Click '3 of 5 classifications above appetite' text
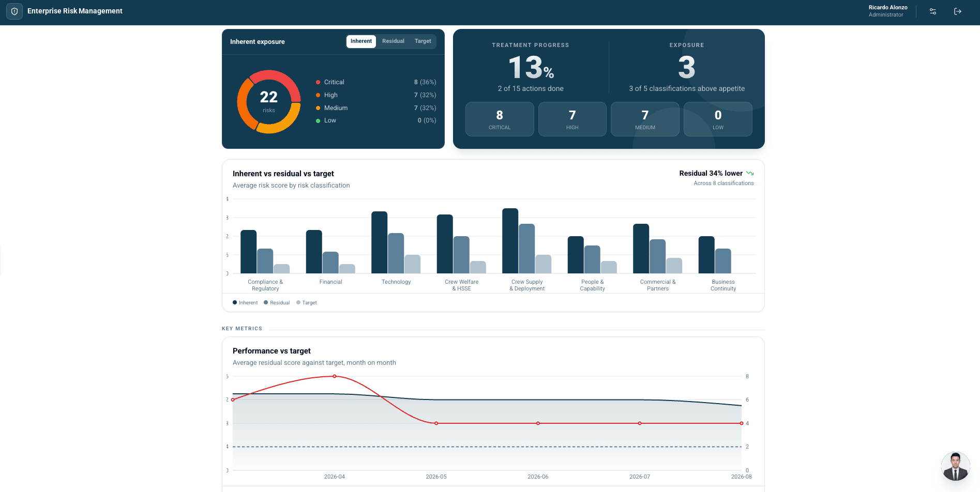Image resolution: width=980 pixels, height=492 pixels. tap(687, 89)
